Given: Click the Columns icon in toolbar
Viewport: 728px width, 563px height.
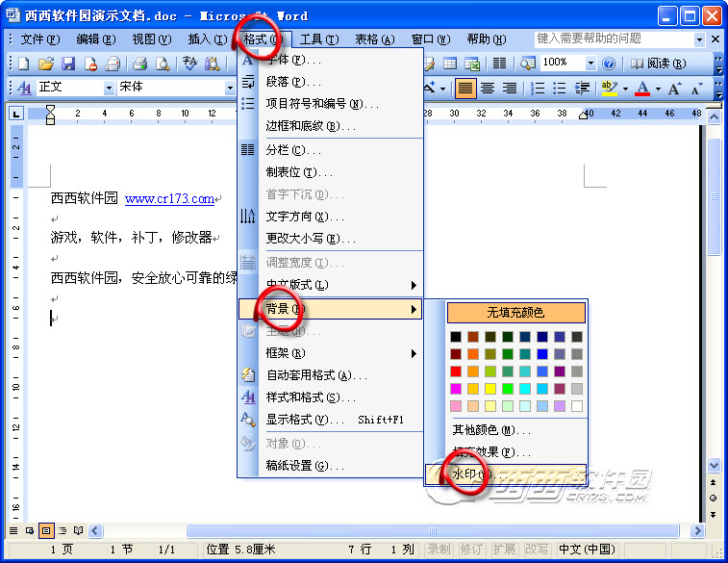Looking at the screenshot, I should point(499,64).
